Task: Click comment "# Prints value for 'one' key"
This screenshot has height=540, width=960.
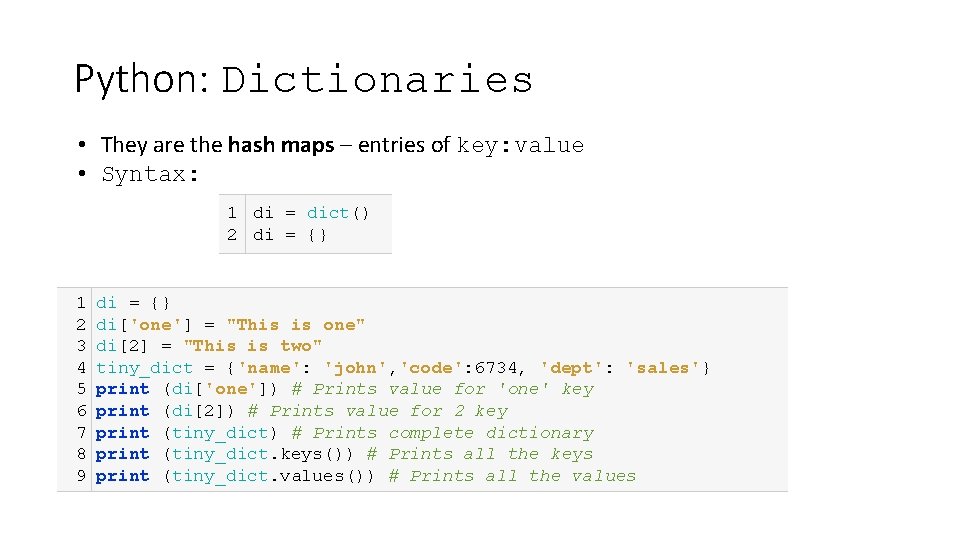Action: tap(443, 389)
